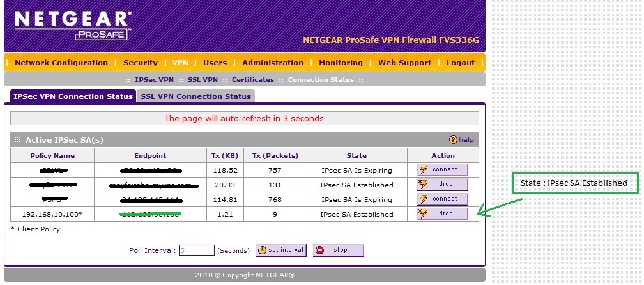Image resolution: width=644 pixels, height=285 pixels.
Task: Click the Endpoint column header
Action: (150, 156)
